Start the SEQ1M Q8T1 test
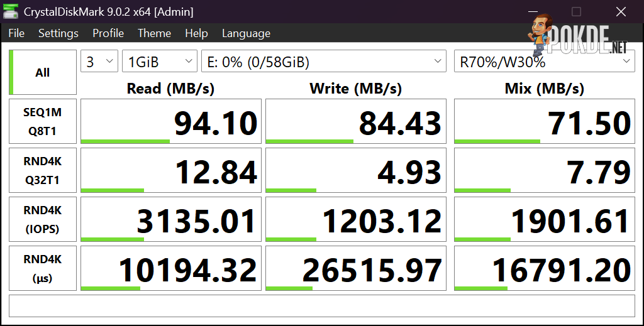644x326 pixels. click(x=43, y=121)
